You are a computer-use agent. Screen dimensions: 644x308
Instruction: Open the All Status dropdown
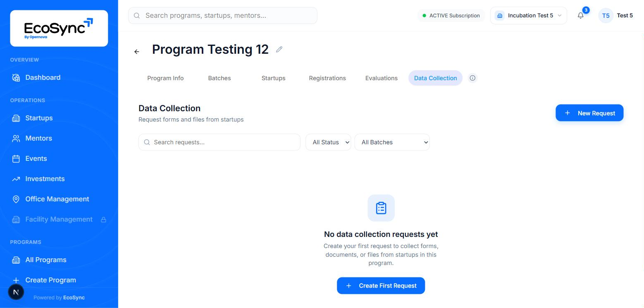(x=328, y=142)
